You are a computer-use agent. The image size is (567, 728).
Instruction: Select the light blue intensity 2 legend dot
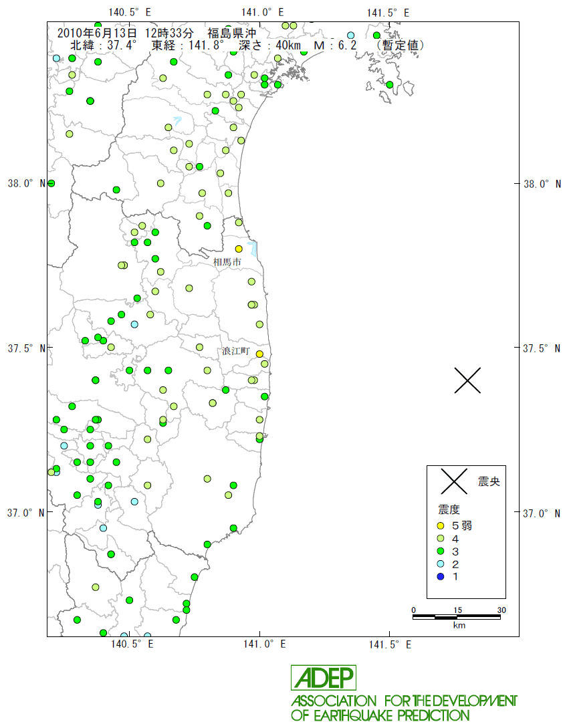tap(441, 564)
